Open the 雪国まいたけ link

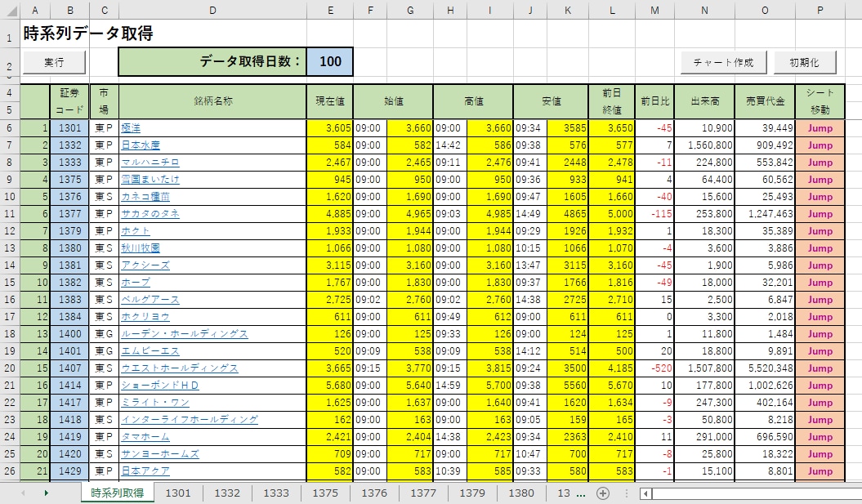[x=150, y=179]
